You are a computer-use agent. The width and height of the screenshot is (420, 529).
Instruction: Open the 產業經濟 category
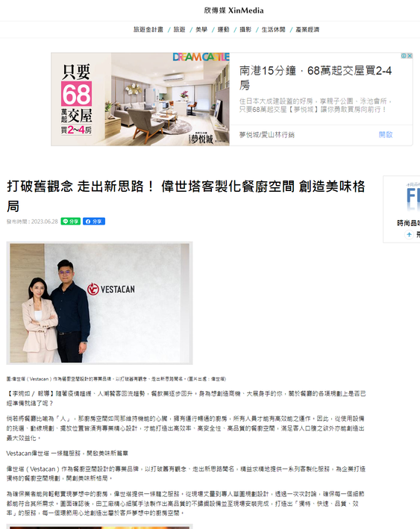point(307,30)
